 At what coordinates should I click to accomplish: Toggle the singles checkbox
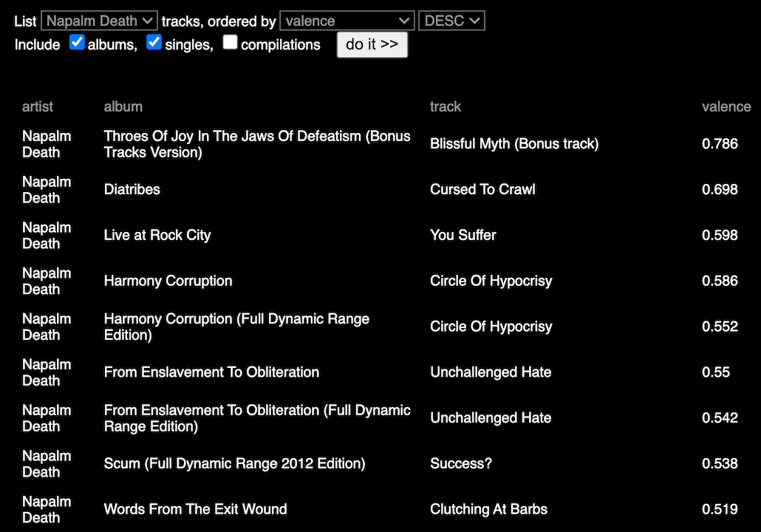pyautogui.click(x=154, y=42)
